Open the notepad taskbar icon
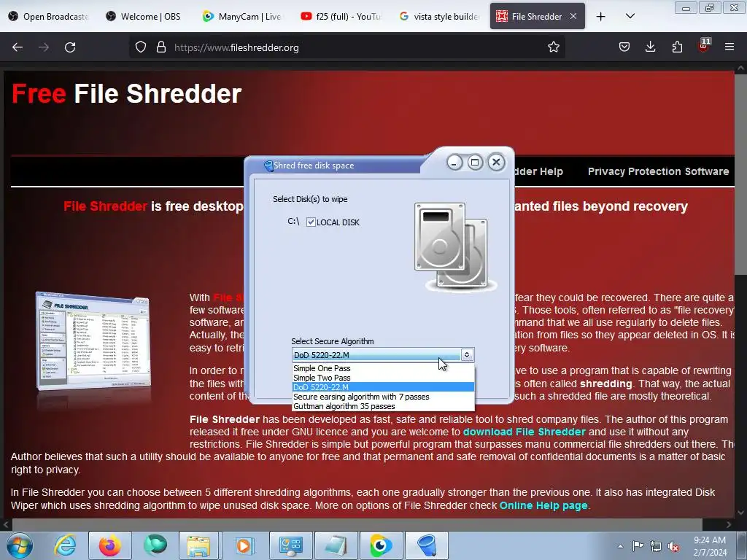This screenshot has width=747, height=560. pos(336,545)
